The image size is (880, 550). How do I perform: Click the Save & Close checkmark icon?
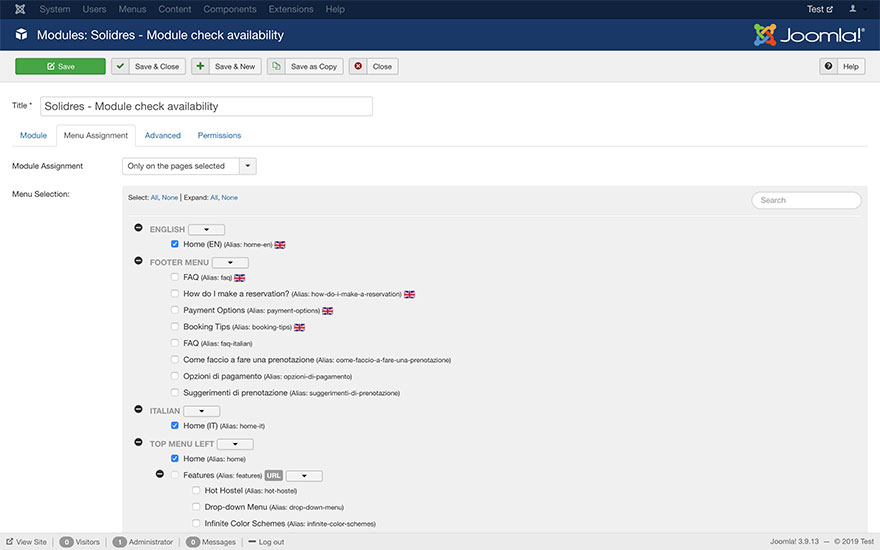(120, 66)
